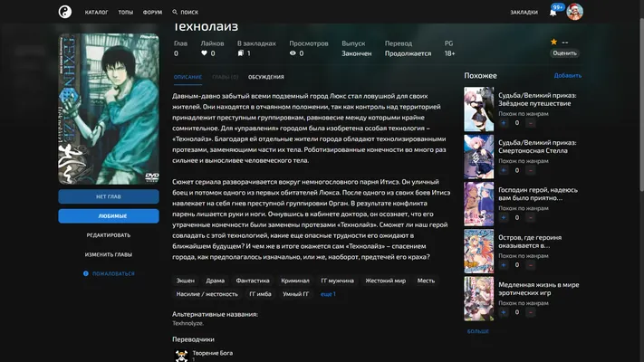Click the Оценить rating button

click(x=564, y=53)
